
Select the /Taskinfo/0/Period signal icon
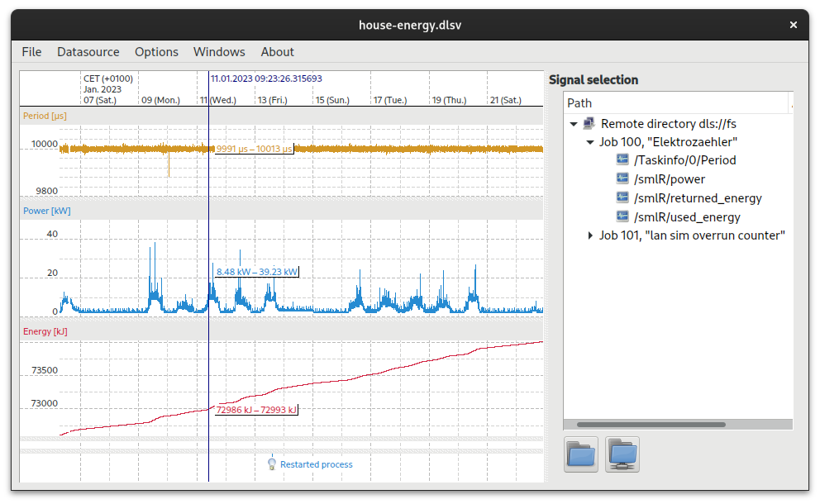pyautogui.click(x=622, y=159)
